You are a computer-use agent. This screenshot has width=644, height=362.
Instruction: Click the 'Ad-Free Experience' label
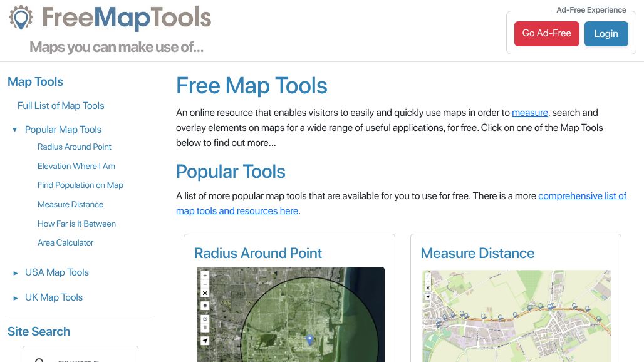(591, 10)
